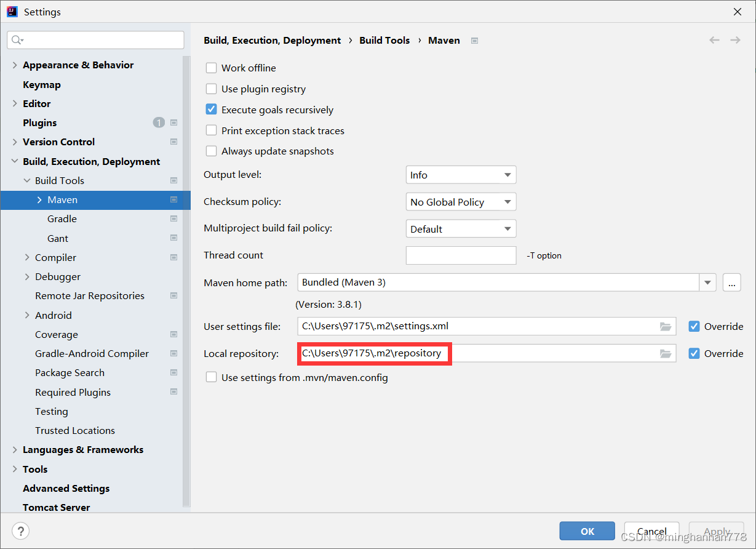Click the Thread count input field

[x=461, y=255]
